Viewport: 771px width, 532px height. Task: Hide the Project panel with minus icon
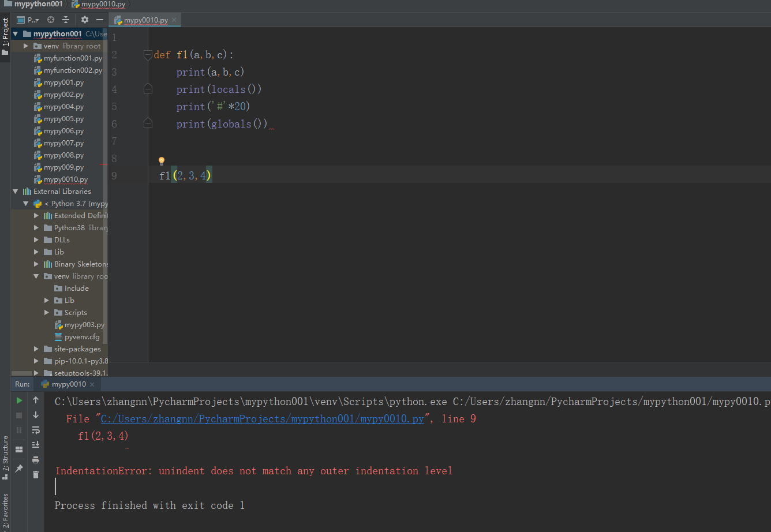(x=100, y=20)
